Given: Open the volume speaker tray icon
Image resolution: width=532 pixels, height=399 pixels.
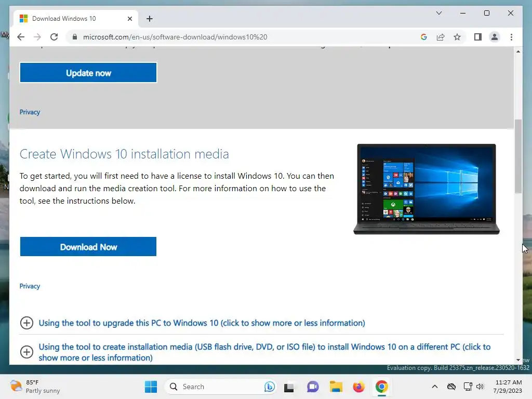Looking at the screenshot, I should [x=480, y=387].
